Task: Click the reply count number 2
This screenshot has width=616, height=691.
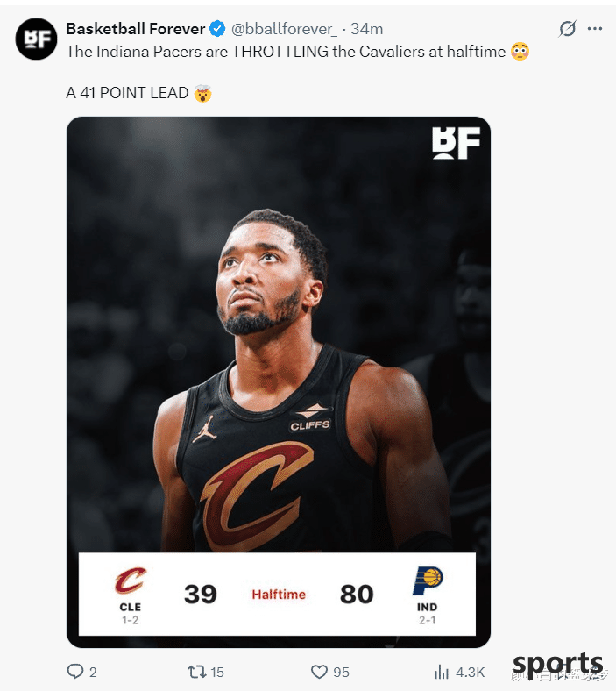Action: click(93, 673)
